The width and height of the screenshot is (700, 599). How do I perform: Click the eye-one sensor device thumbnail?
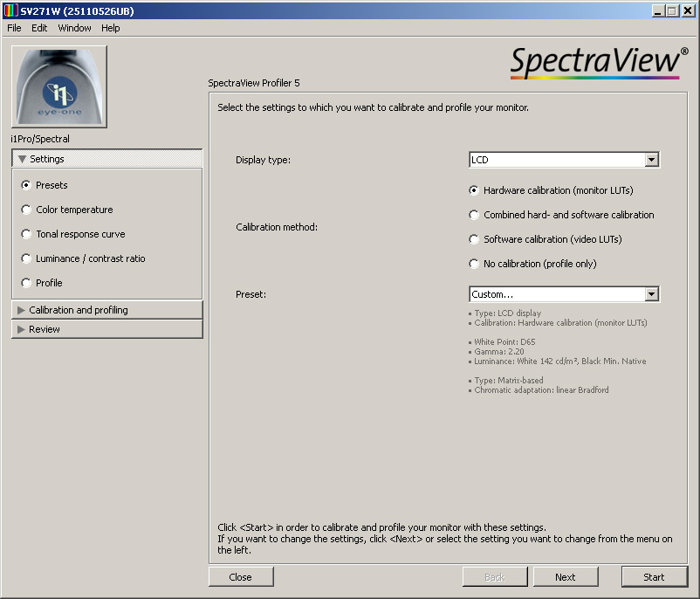59,86
